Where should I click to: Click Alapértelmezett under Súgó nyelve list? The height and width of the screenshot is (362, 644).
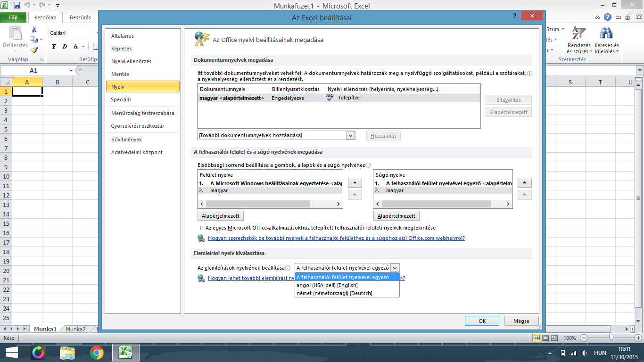coord(396,216)
